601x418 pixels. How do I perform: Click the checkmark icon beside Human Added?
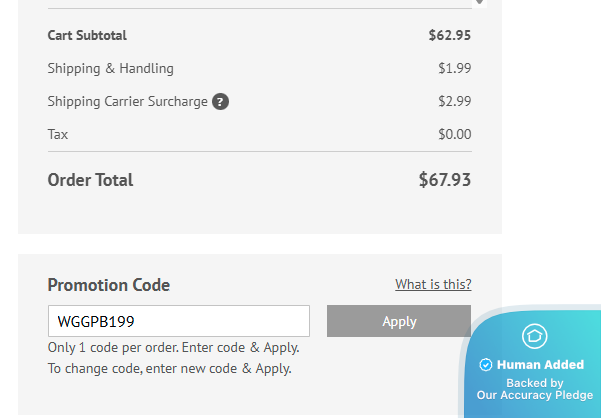486,365
